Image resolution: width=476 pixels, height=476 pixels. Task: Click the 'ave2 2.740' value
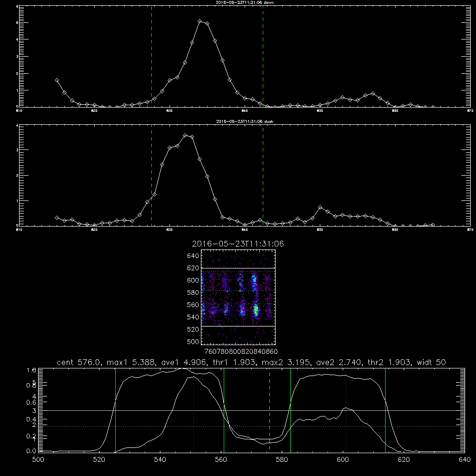point(338,362)
